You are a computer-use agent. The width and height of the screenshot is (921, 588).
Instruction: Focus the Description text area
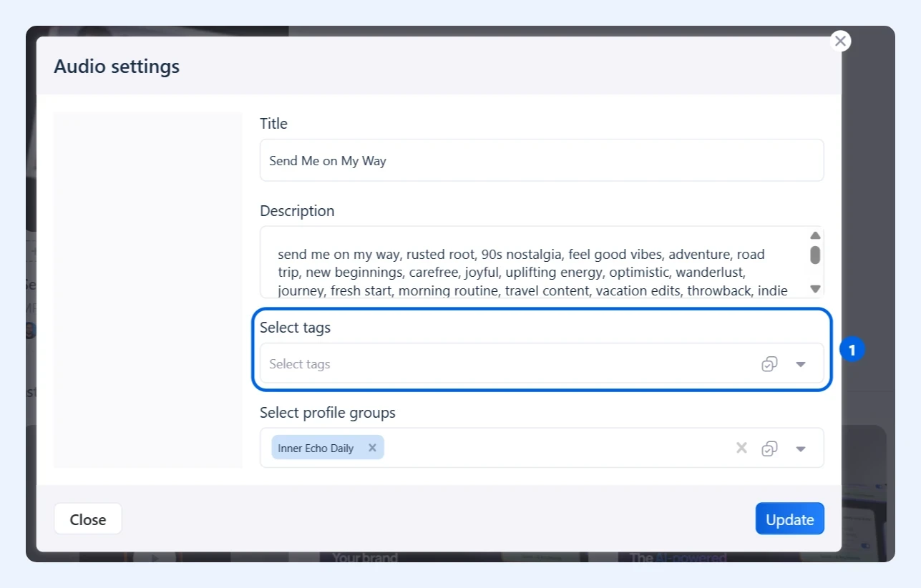(533, 263)
